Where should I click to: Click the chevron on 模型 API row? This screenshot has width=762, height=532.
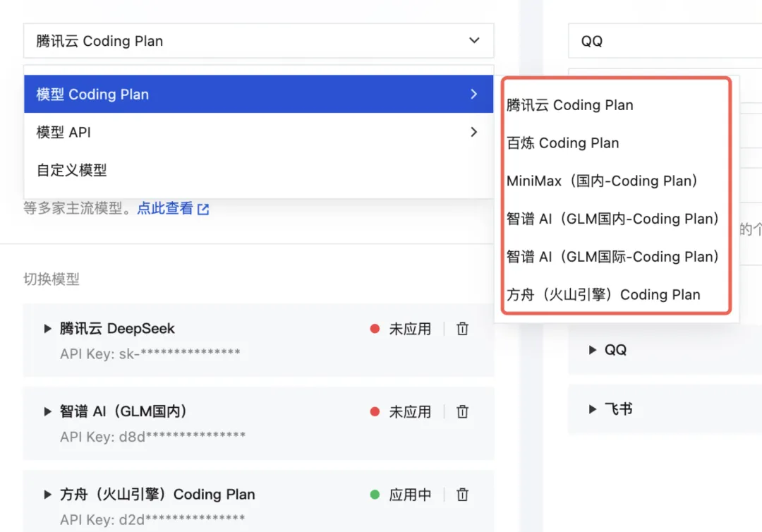474,132
